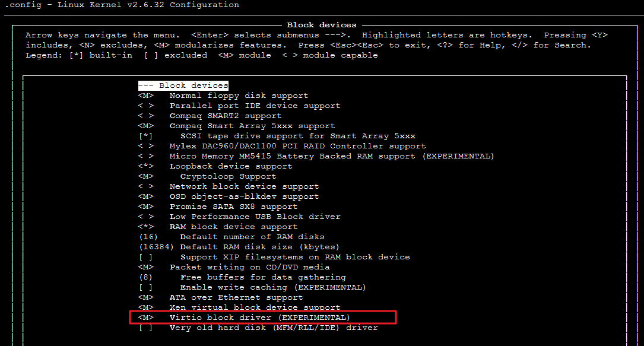The image size is (644, 346).
Task: Check Support XIP filesystems on RAM block device
Action: 146,257
